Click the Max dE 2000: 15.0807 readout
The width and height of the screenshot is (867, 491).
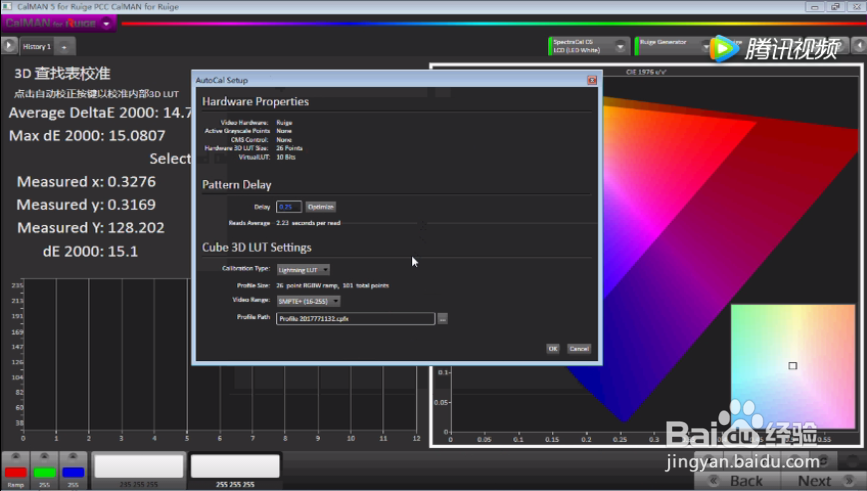click(x=87, y=136)
